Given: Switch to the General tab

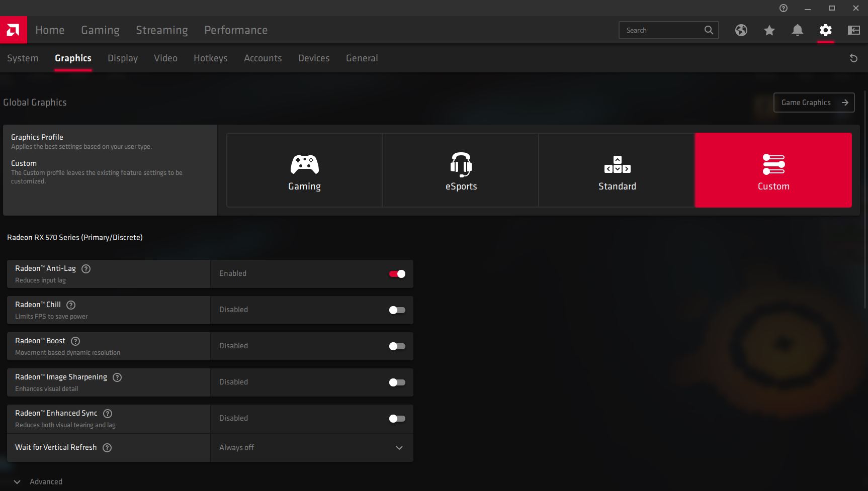Looking at the screenshot, I should pyautogui.click(x=362, y=58).
